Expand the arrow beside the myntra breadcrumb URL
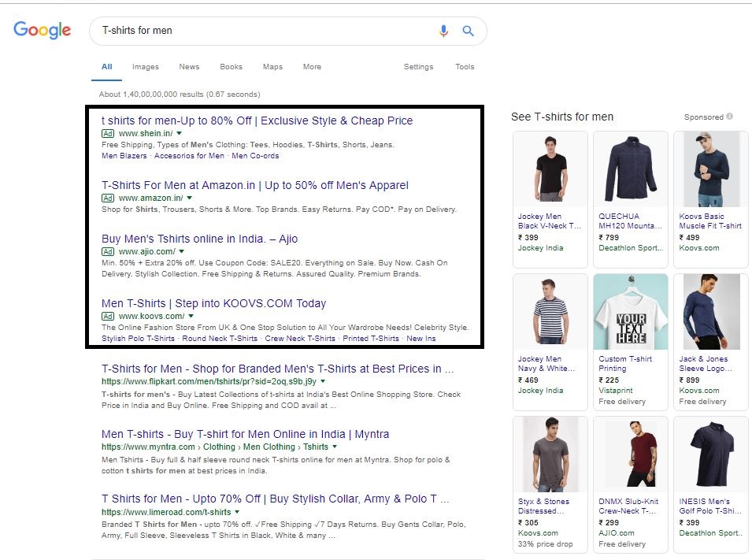 click(335, 447)
